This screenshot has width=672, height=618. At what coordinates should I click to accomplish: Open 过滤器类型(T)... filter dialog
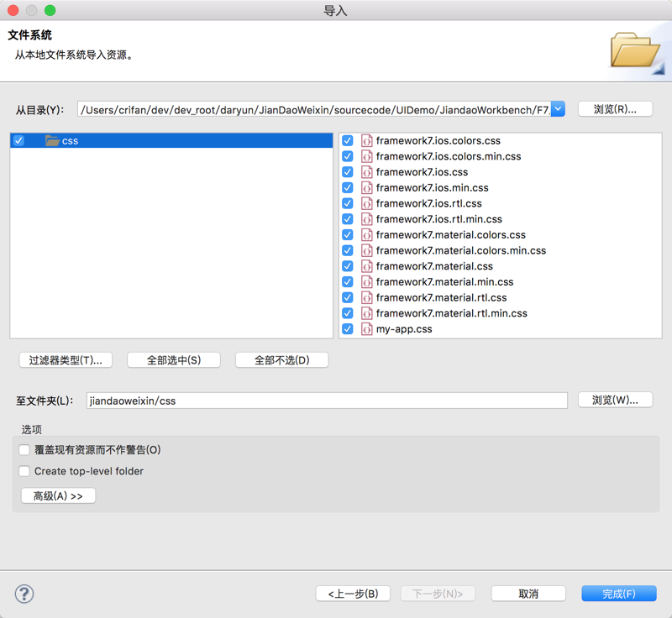tap(66, 360)
